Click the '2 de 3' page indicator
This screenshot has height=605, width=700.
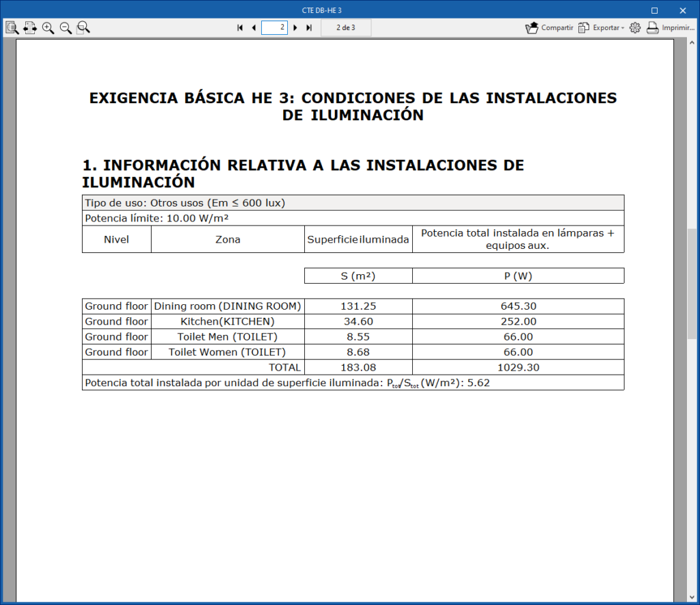346,27
